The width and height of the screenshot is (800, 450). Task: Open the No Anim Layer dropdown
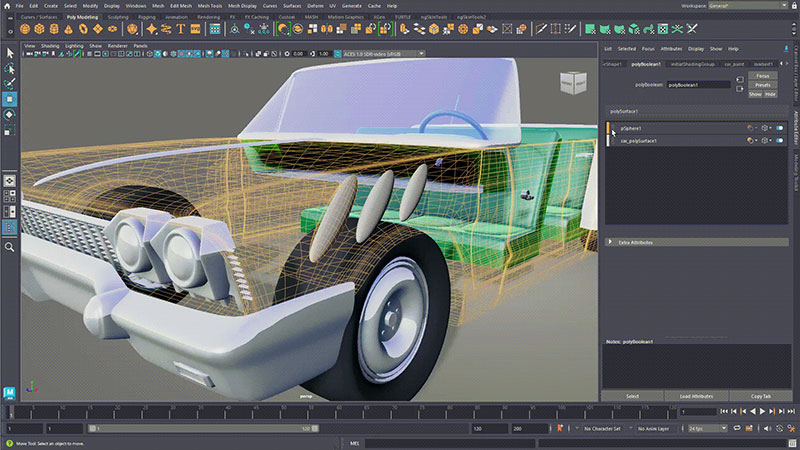click(656, 429)
